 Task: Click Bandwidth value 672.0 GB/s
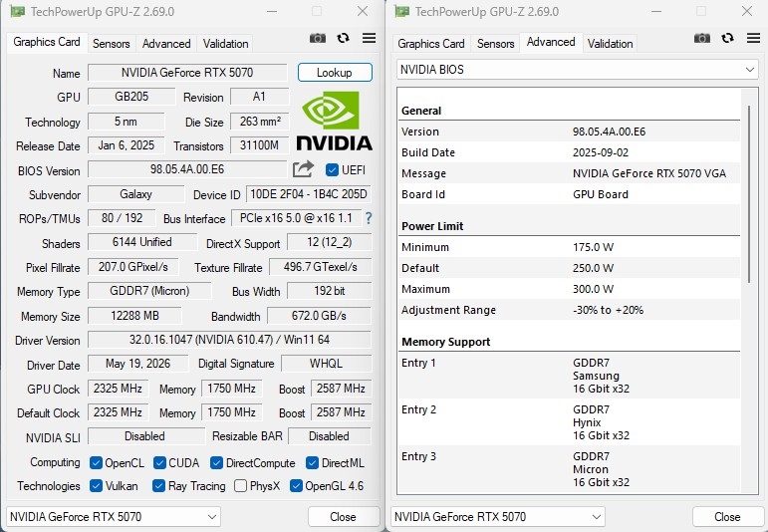(320, 316)
